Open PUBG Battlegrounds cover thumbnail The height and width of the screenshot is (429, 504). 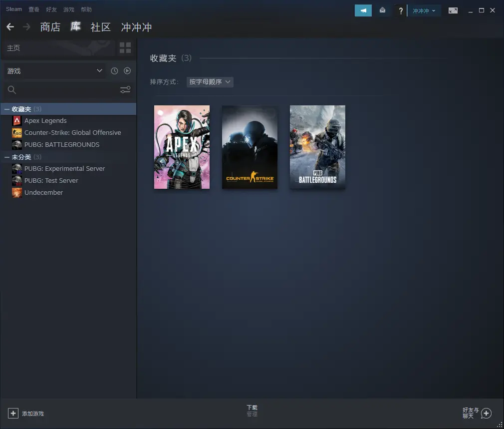[317, 147]
